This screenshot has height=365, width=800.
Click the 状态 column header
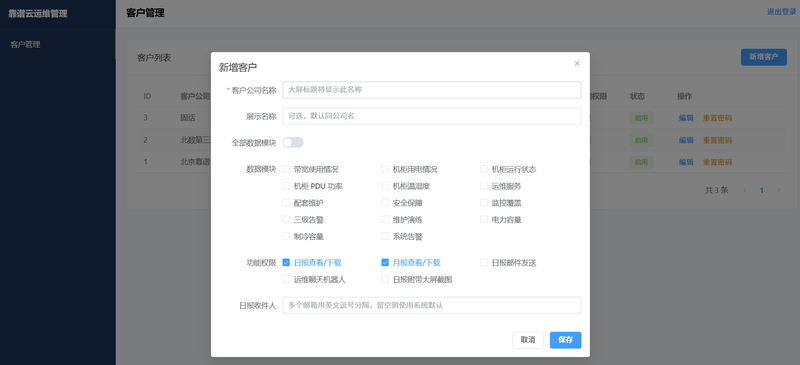coord(637,96)
